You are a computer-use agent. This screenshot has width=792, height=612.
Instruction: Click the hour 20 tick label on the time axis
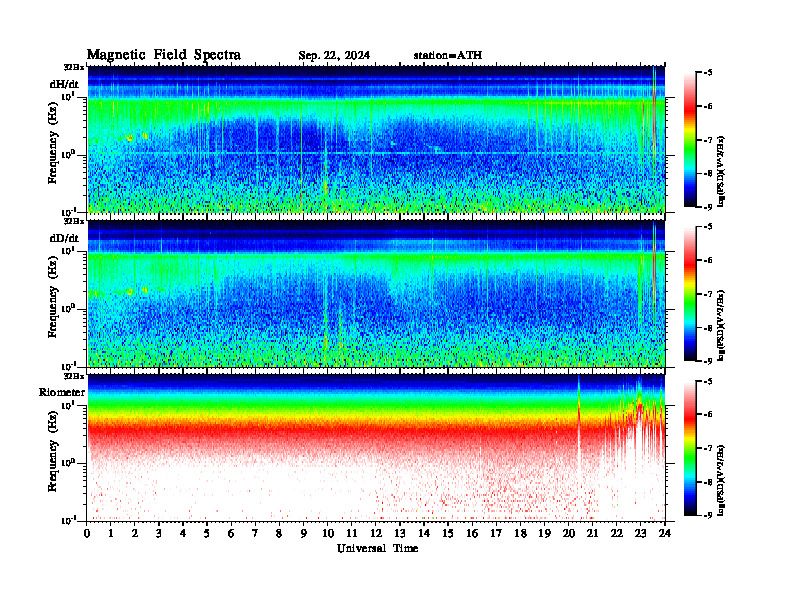pyautogui.click(x=568, y=533)
